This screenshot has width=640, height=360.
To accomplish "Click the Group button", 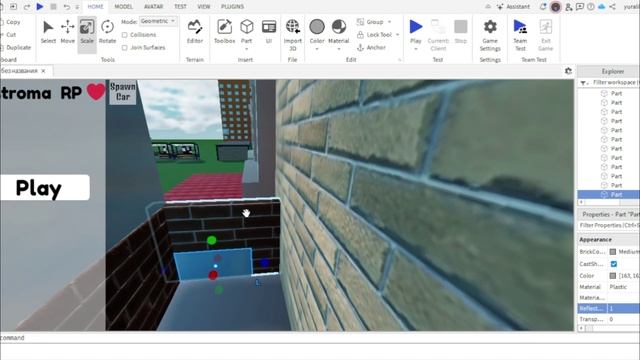I will pos(370,22).
